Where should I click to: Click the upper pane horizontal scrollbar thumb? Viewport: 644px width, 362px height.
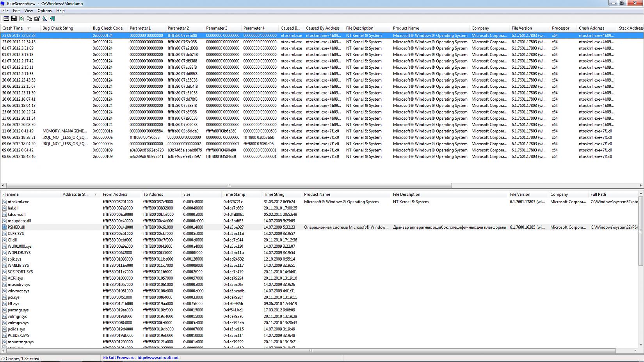coord(229,186)
